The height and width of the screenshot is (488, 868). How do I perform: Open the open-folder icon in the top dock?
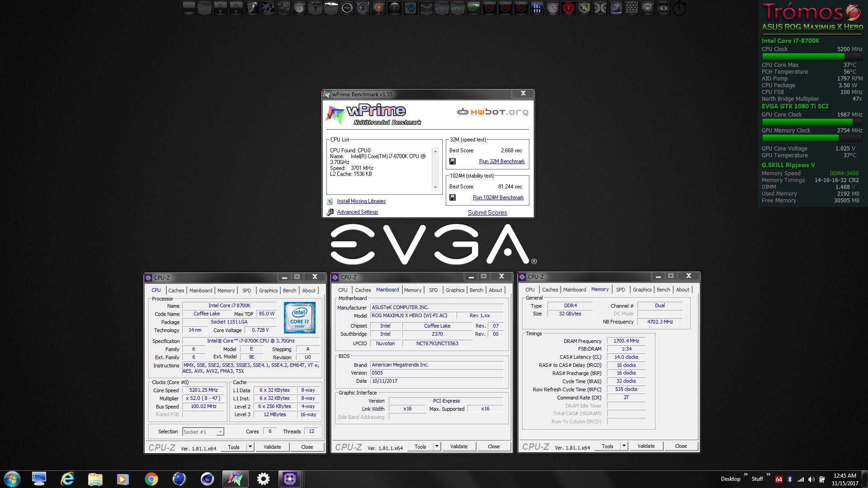(x=331, y=8)
